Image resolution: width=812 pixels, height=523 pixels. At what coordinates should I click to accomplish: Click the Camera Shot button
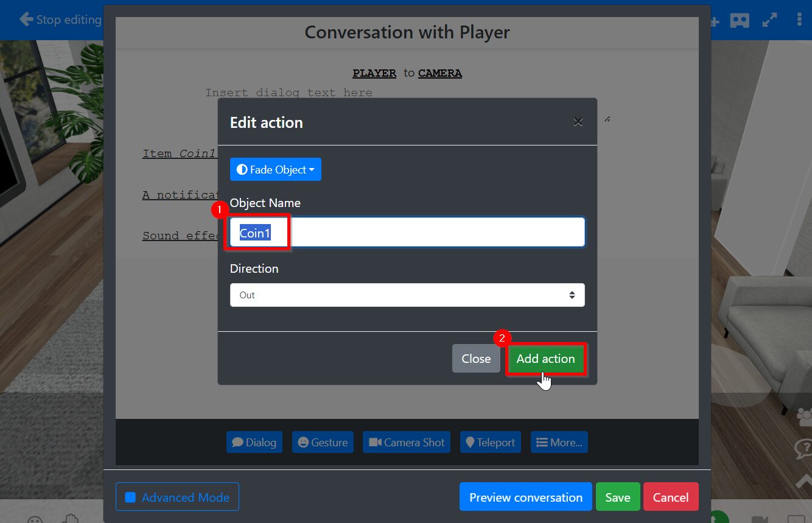click(407, 443)
